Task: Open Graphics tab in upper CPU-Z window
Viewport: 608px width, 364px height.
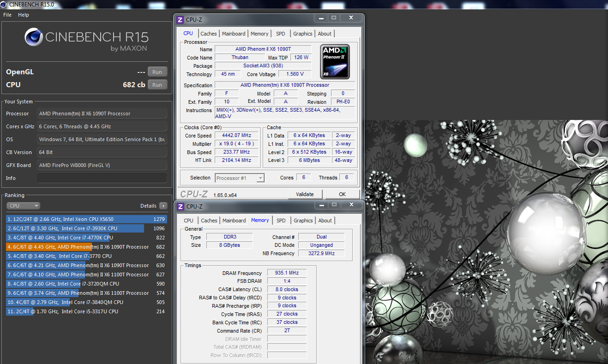Action: point(303,34)
